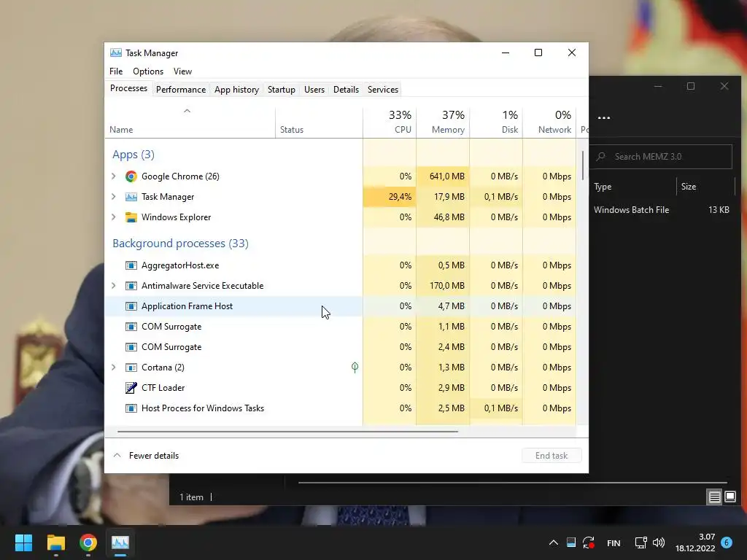Click the Task Manager title bar icon
Screen dimensions: 747x560
116,52
